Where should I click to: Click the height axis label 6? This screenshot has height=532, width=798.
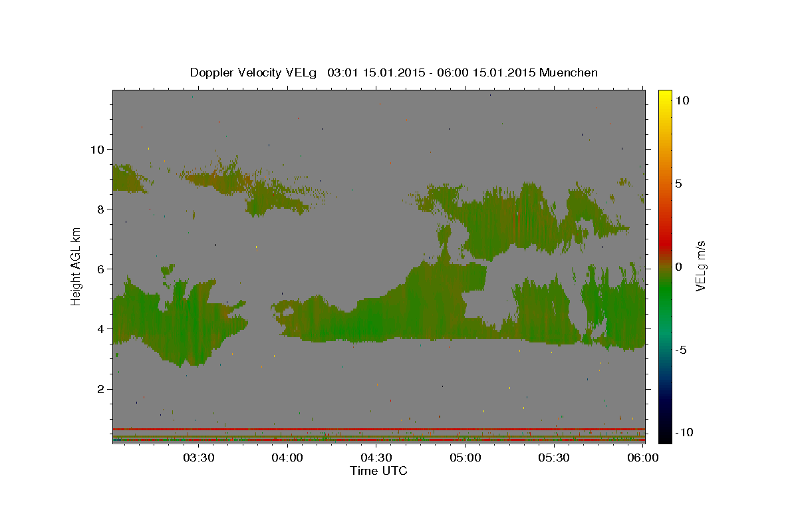[100, 269]
